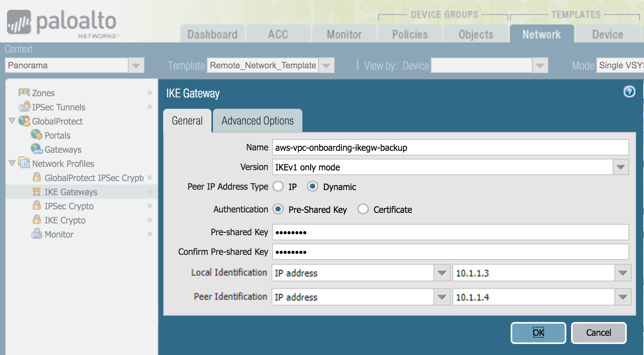
Task: Click the IPSec Crypto lock icon
Action: [37, 206]
